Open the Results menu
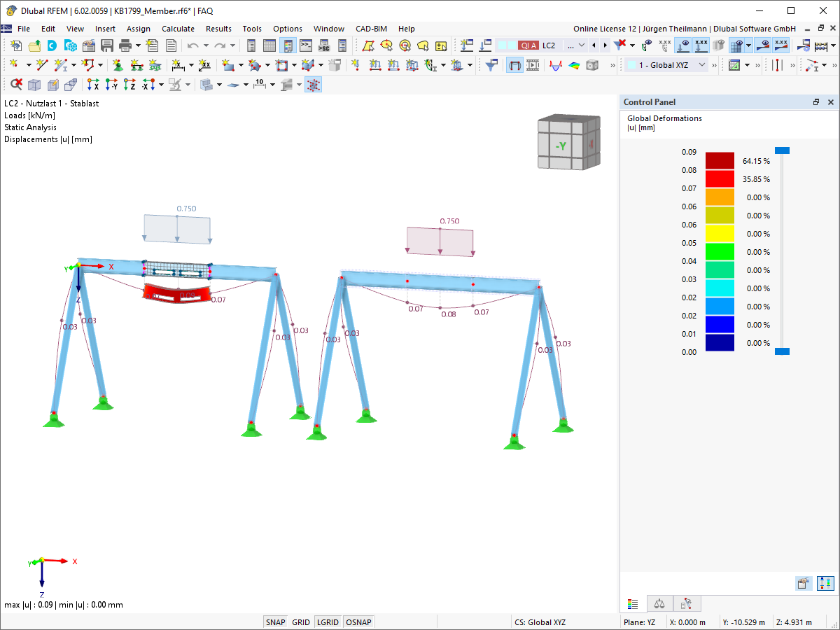 [218, 29]
